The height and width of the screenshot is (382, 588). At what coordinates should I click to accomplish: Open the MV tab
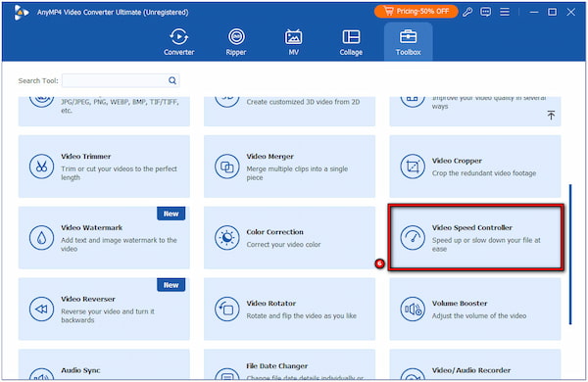pos(294,42)
